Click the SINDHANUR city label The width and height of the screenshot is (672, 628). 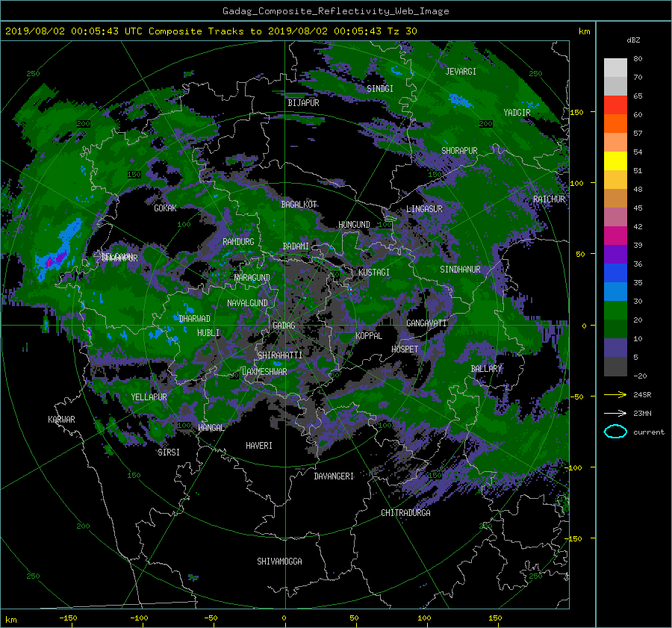click(460, 270)
